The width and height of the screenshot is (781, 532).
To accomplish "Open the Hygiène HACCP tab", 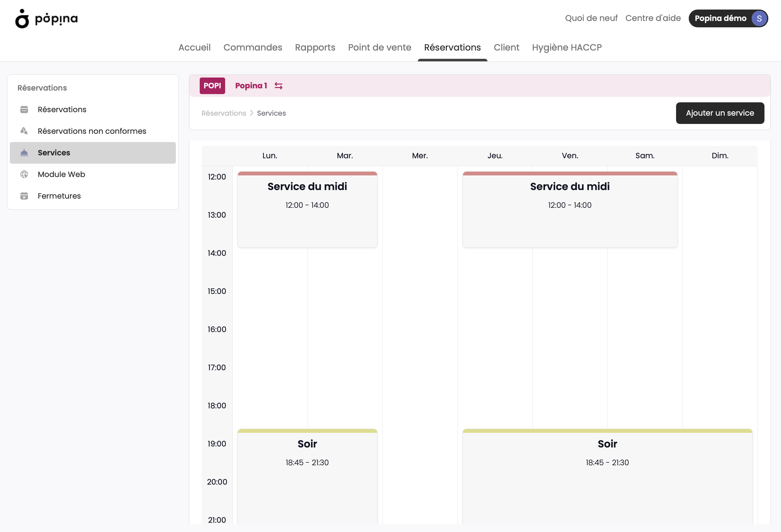I will [x=567, y=47].
